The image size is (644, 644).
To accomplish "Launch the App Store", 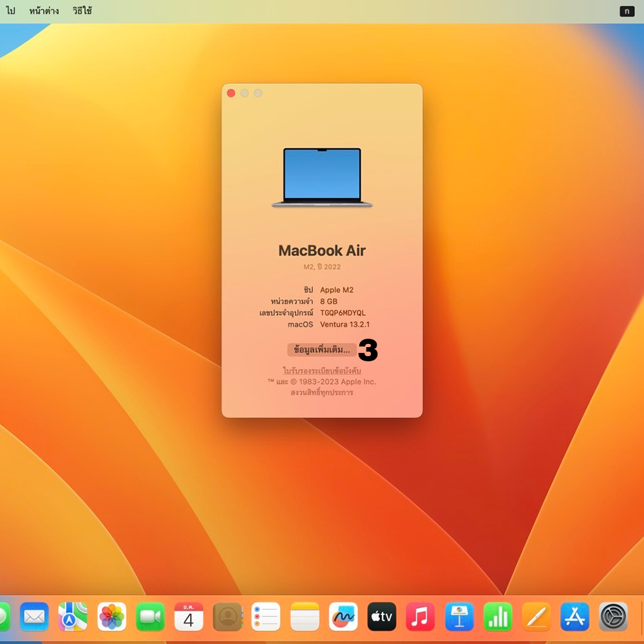I will [575, 617].
